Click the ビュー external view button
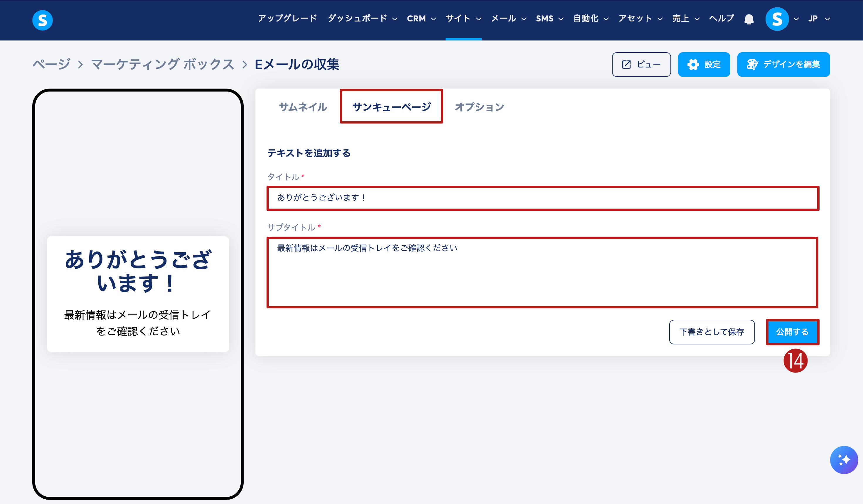This screenshot has height=504, width=863. [x=641, y=64]
